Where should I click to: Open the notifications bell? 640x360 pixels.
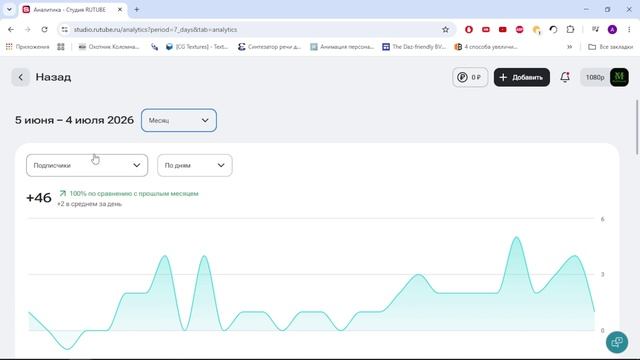tap(565, 77)
